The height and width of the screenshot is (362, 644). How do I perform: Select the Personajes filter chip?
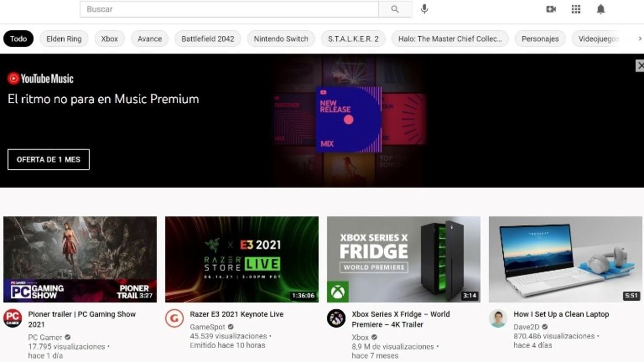point(540,39)
